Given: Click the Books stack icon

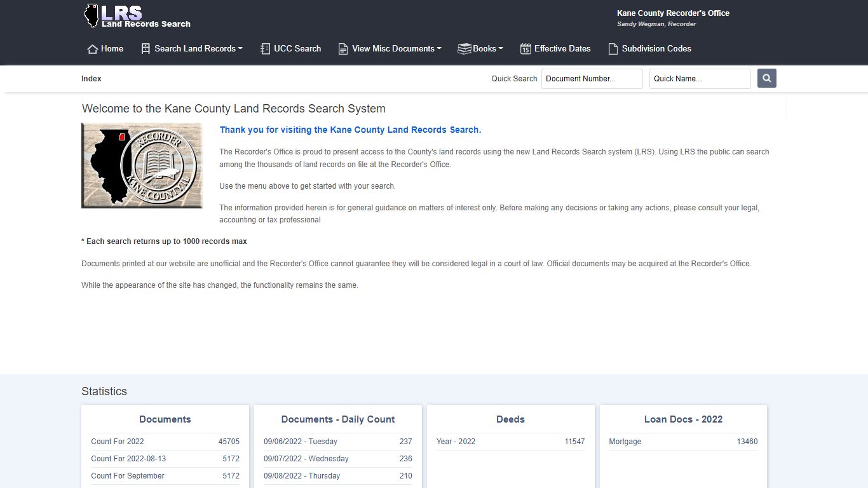Looking at the screenshot, I should pyautogui.click(x=465, y=49).
